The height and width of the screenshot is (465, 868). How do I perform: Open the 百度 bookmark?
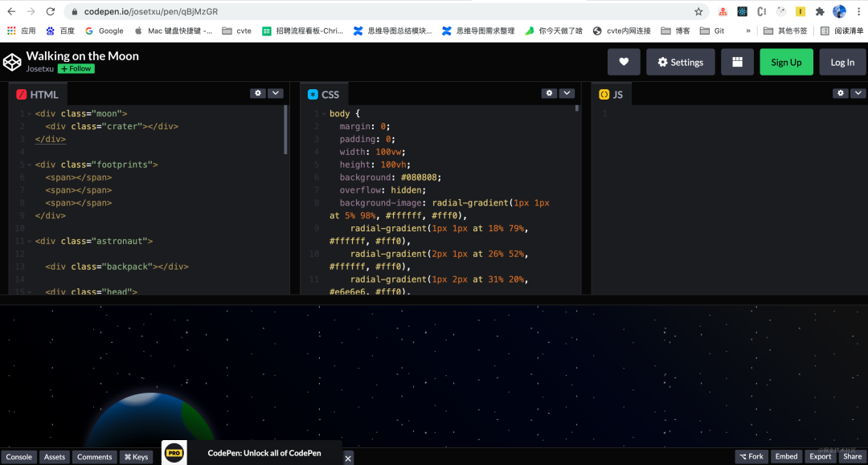[60, 31]
